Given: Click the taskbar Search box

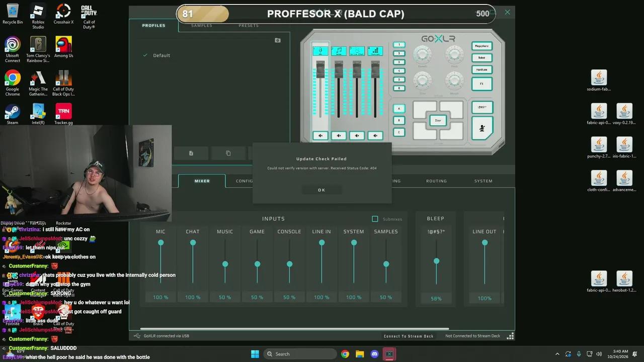Looking at the screenshot, I should click(300, 354).
